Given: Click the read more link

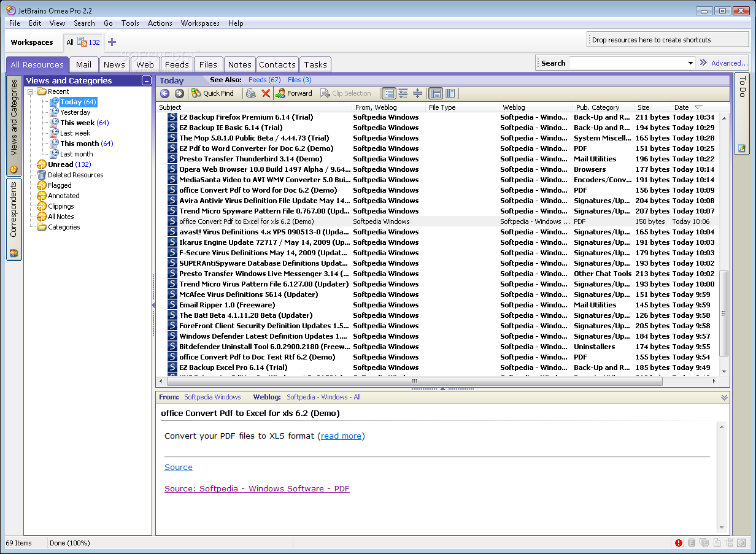Looking at the screenshot, I should [x=341, y=436].
